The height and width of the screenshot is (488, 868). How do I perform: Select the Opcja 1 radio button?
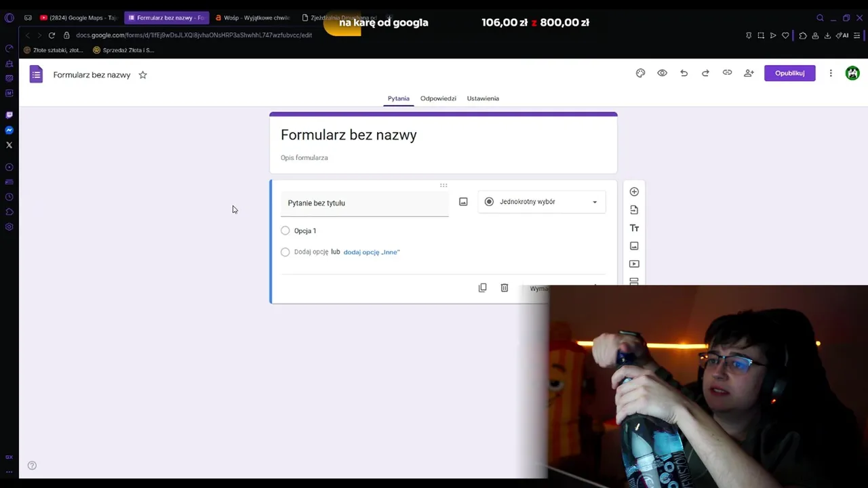[x=285, y=230]
